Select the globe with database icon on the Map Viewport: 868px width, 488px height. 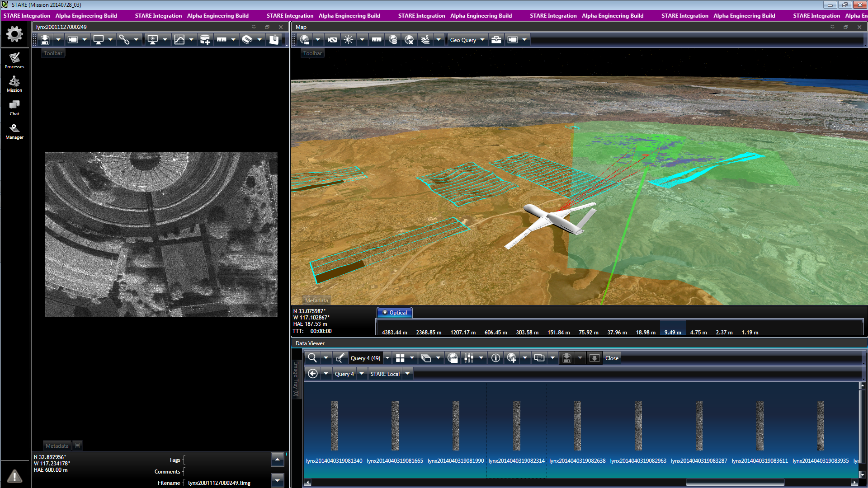point(392,40)
